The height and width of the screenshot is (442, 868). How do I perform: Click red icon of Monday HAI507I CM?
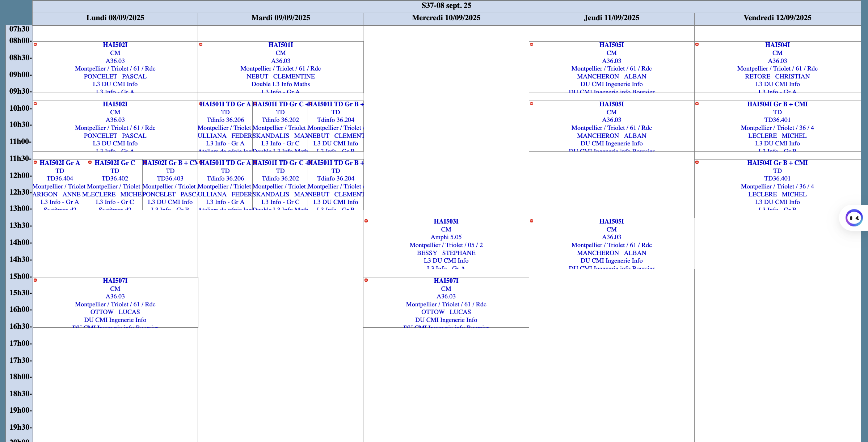[x=35, y=280]
